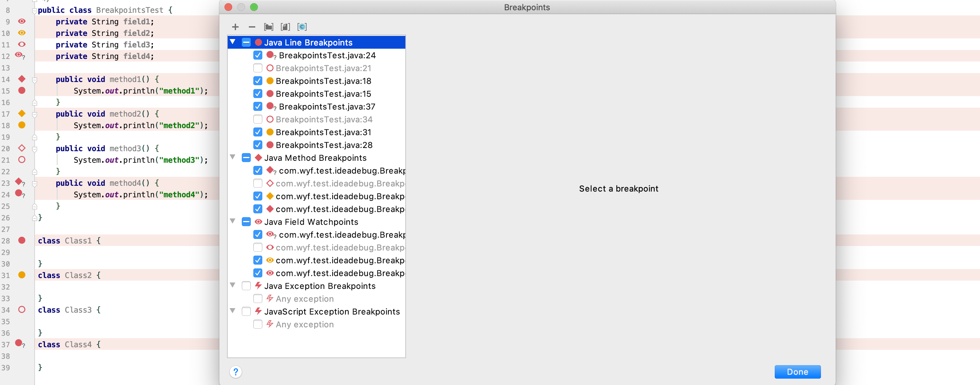Click the 'Select a breakpoint' placeholder text
Viewport: 980px width, 385px height.
click(618, 189)
